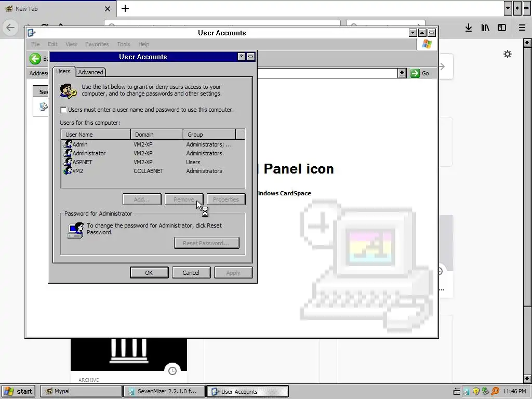This screenshot has height=399, width=532.
Task: Click the VM2 domain user globe icon
Action: pyautogui.click(x=68, y=170)
